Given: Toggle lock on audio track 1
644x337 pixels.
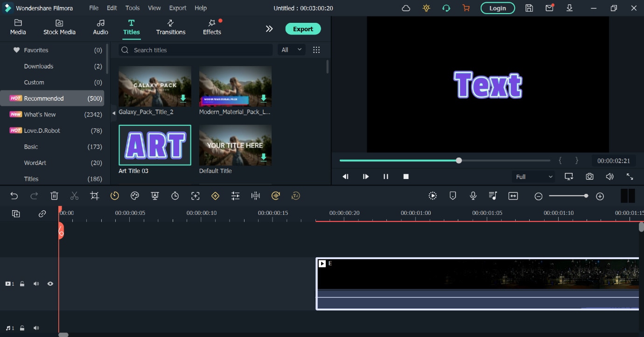Looking at the screenshot, I should tap(22, 328).
